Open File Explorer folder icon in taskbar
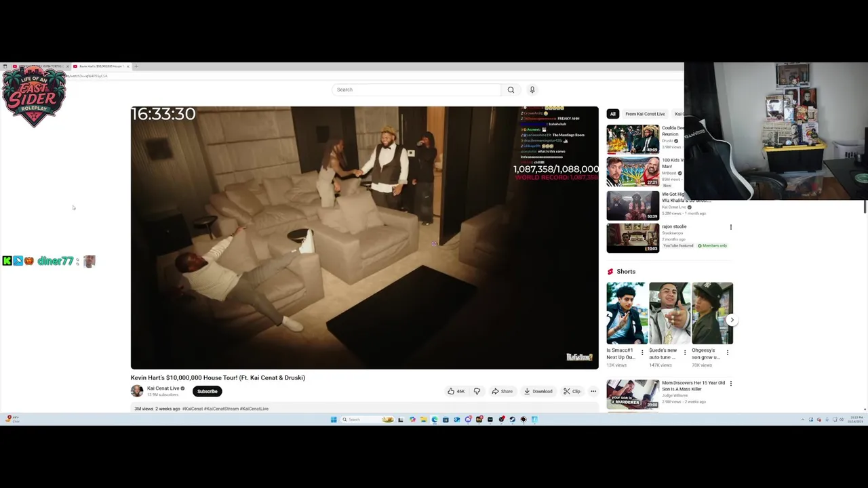The width and height of the screenshot is (868, 488). pyautogui.click(x=424, y=420)
